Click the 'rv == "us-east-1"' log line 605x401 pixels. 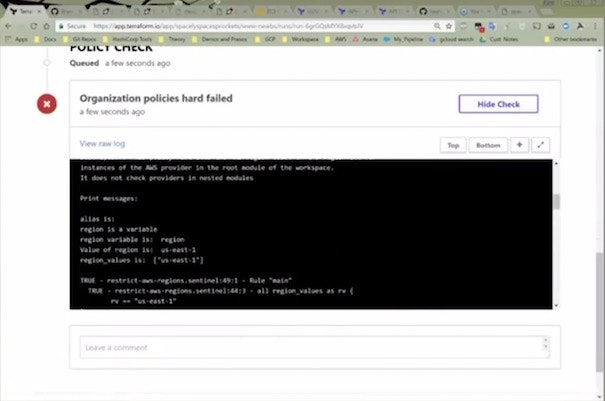pos(143,301)
